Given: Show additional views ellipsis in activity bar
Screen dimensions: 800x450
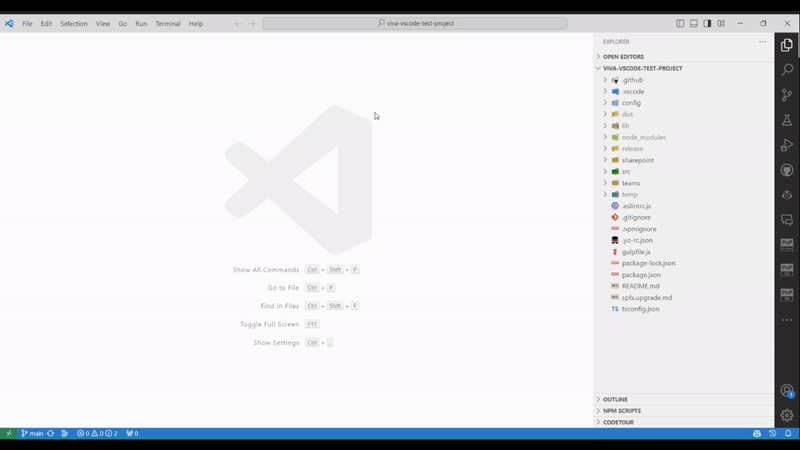Looking at the screenshot, I should coord(787,320).
